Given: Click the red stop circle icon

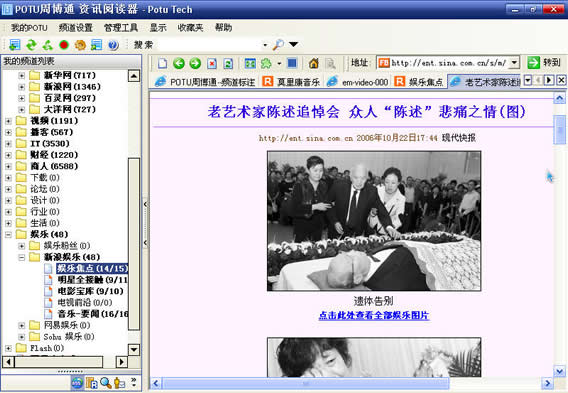Looking at the screenshot, I should [64, 45].
